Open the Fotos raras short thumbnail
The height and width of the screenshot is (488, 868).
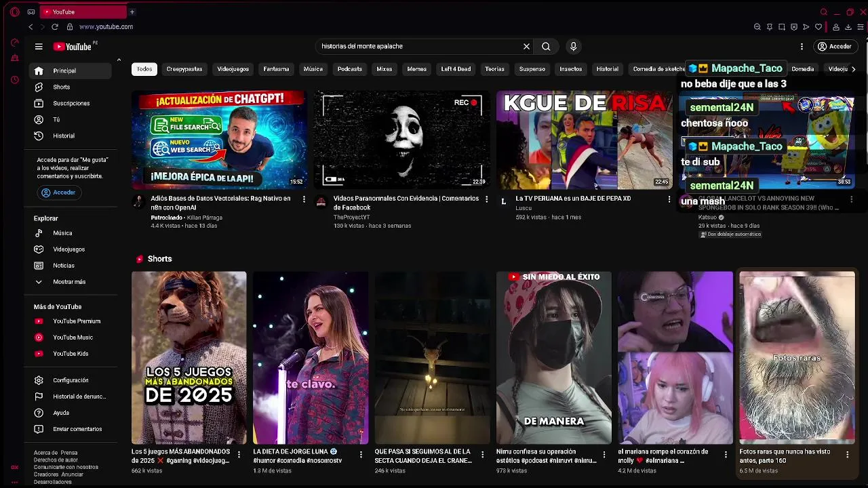coord(797,358)
